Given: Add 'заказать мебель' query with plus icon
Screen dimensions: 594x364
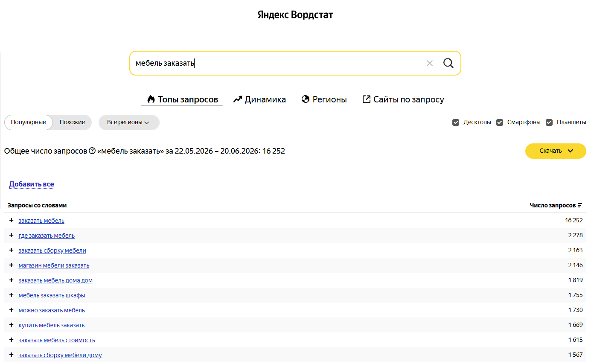Looking at the screenshot, I should (x=12, y=220).
